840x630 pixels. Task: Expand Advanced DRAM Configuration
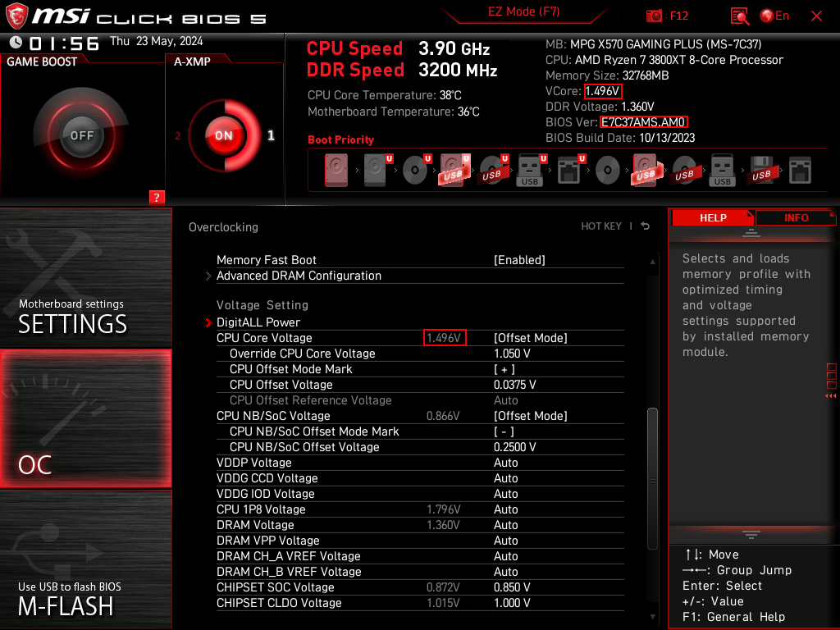pyautogui.click(x=299, y=276)
